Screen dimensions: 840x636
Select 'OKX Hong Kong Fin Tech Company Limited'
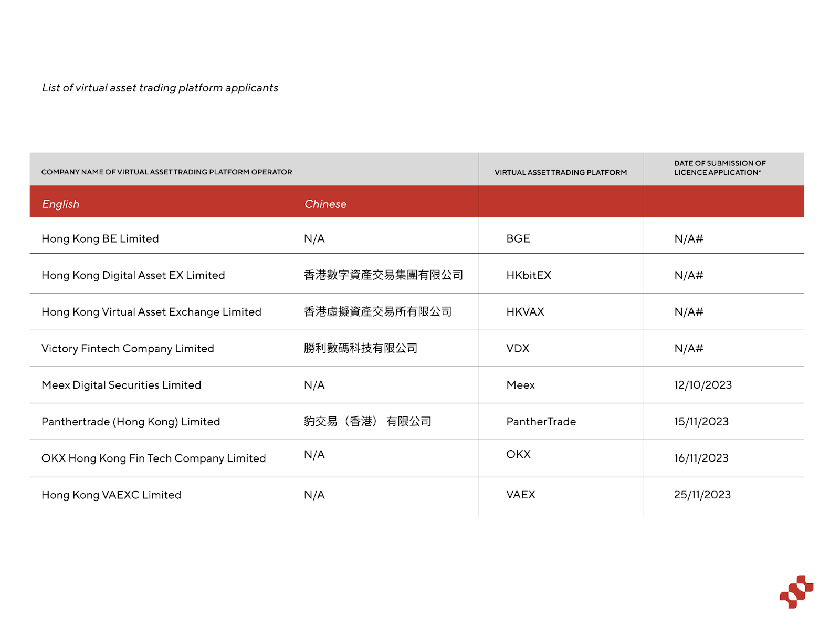[154, 458]
